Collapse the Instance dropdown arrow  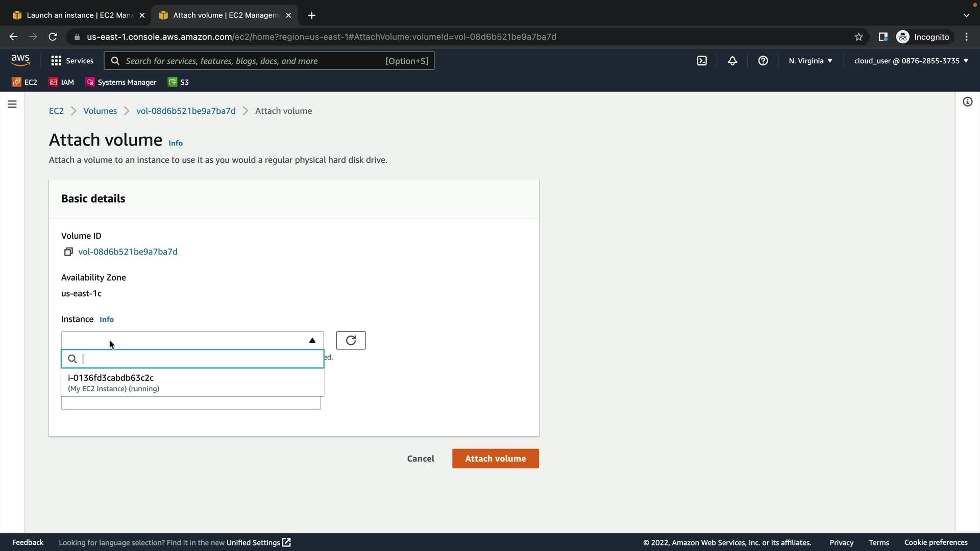pos(312,340)
